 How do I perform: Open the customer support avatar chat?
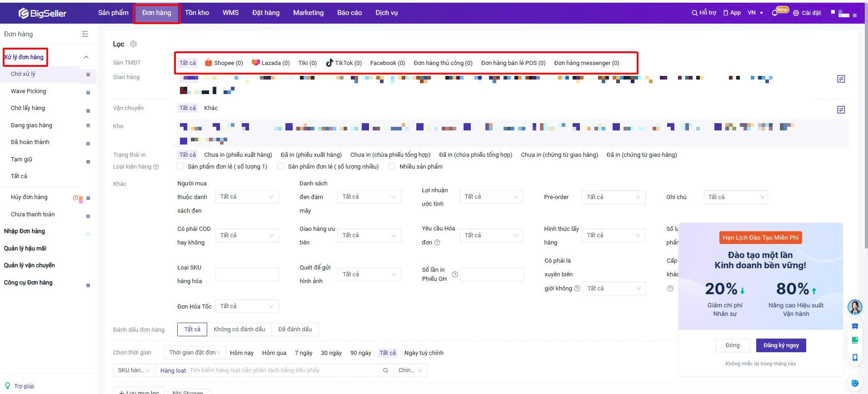coord(855,307)
